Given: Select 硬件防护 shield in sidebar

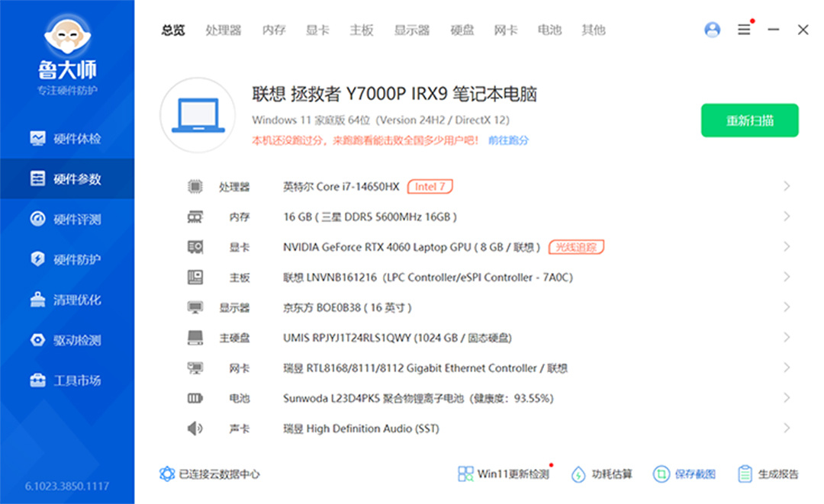Looking at the screenshot, I should pyautogui.click(x=38, y=259).
